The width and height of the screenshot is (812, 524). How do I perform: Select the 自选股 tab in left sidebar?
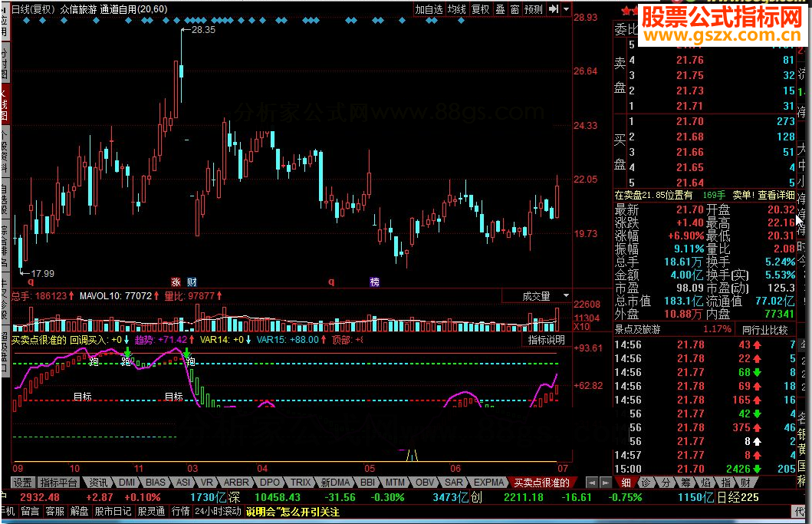(4, 200)
